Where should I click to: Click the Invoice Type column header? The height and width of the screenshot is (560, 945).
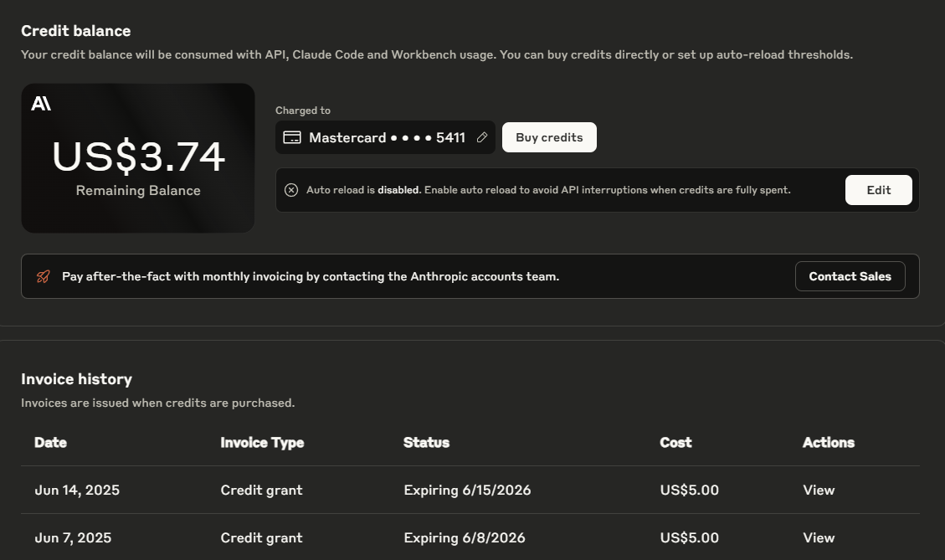pos(262,443)
